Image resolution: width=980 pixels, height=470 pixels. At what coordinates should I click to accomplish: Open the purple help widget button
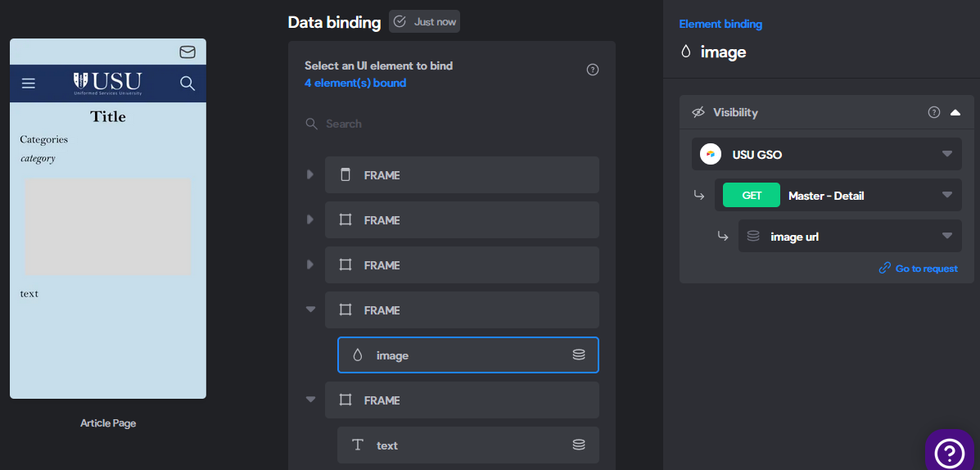pos(951,450)
